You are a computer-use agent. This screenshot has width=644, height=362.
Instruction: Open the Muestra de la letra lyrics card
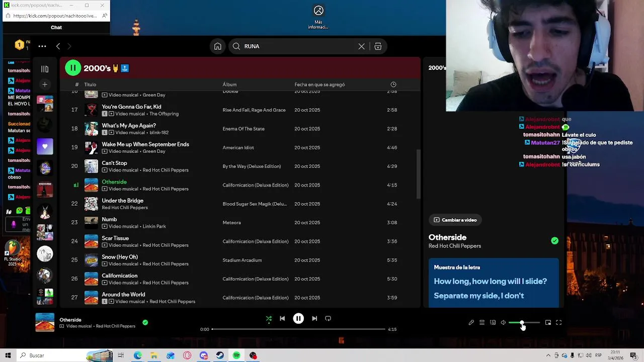[494, 283]
